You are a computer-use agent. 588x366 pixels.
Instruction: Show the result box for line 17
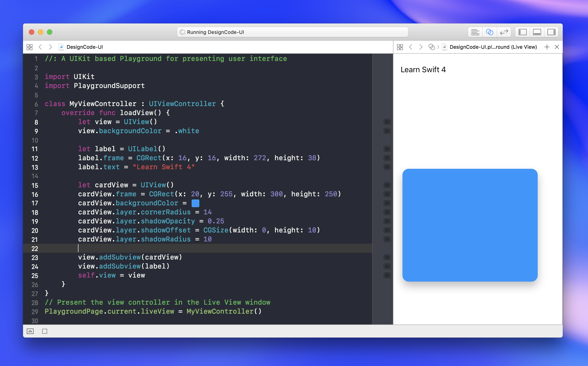(387, 203)
